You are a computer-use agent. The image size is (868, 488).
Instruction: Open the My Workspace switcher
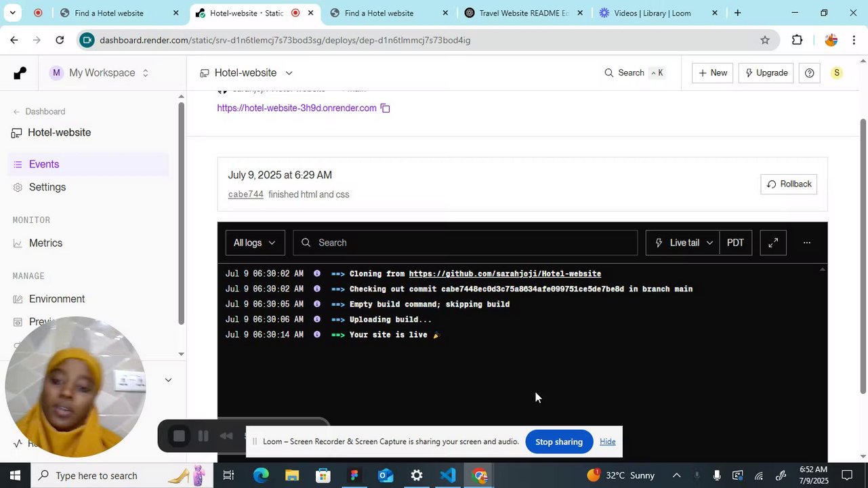click(100, 73)
